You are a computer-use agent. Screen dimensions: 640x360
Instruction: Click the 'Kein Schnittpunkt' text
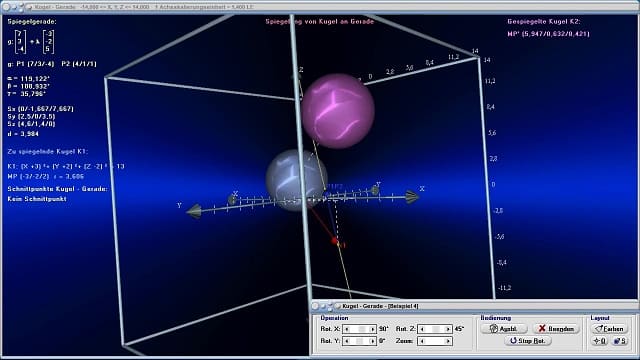pos(37,199)
